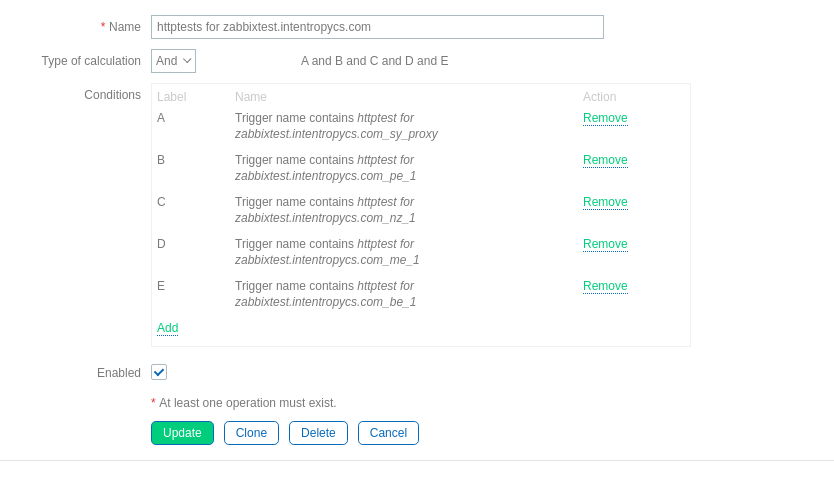
Task: Remove condition C for nz_1 trigger
Action: 605,202
